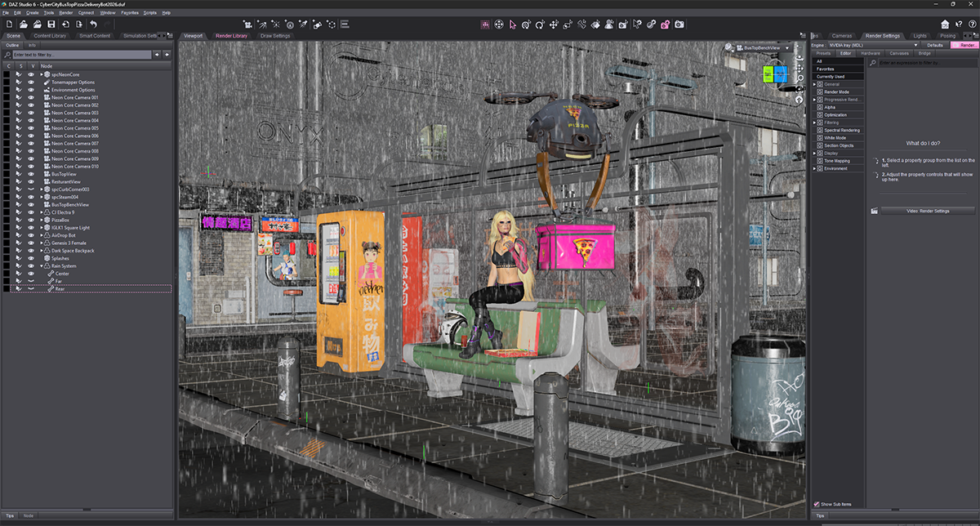Screen dimensions: 980x526
Task: Click the home store icon top right
Action: coord(945,24)
